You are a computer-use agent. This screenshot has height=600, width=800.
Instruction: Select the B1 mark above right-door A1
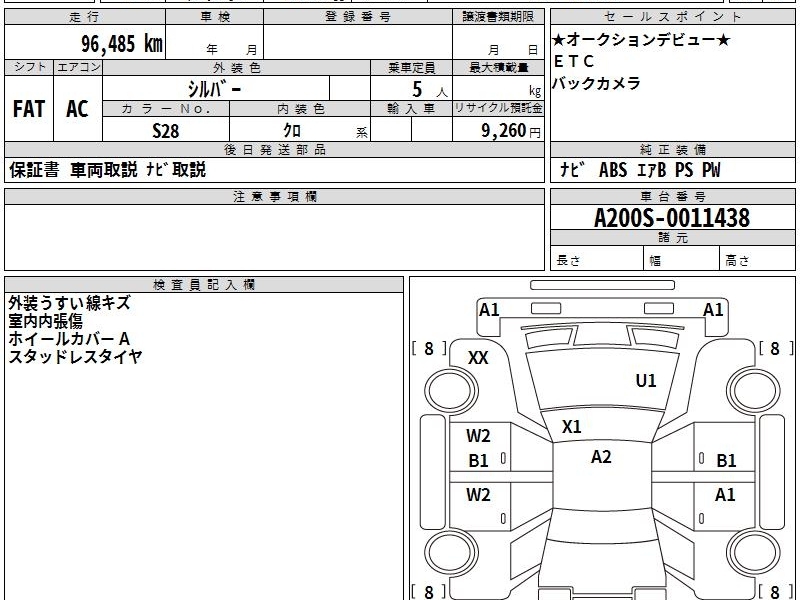pos(726,461)
